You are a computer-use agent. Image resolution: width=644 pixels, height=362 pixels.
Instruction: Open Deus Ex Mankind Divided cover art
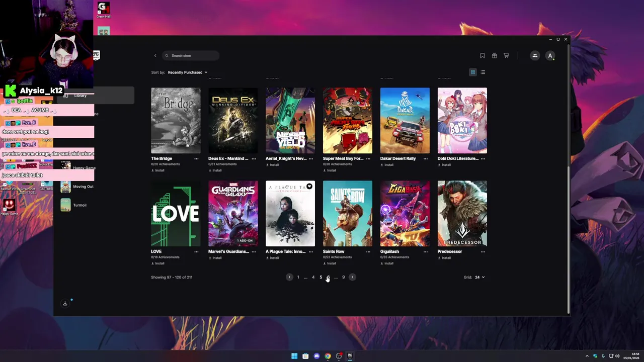[233, 121]
